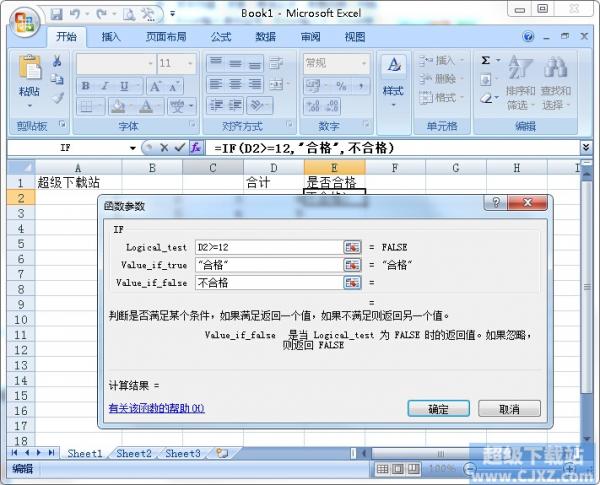Click the Wrap Text icon

[x=276, y=63]
